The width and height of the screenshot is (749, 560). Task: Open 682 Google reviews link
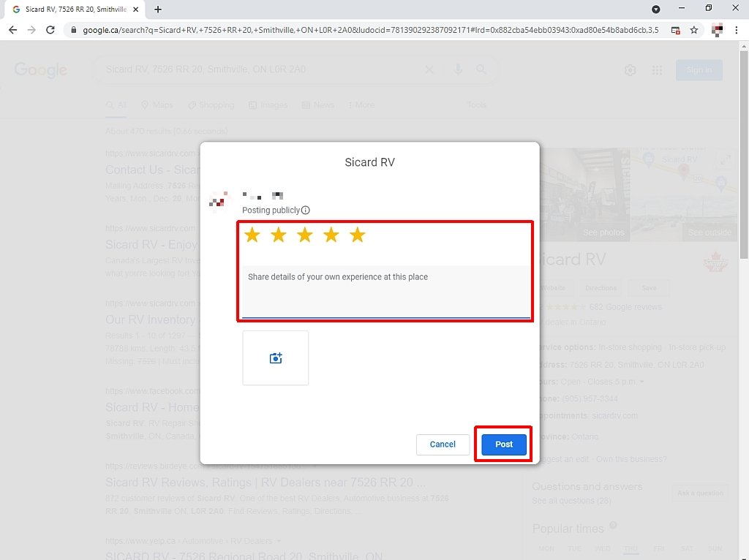625,307
